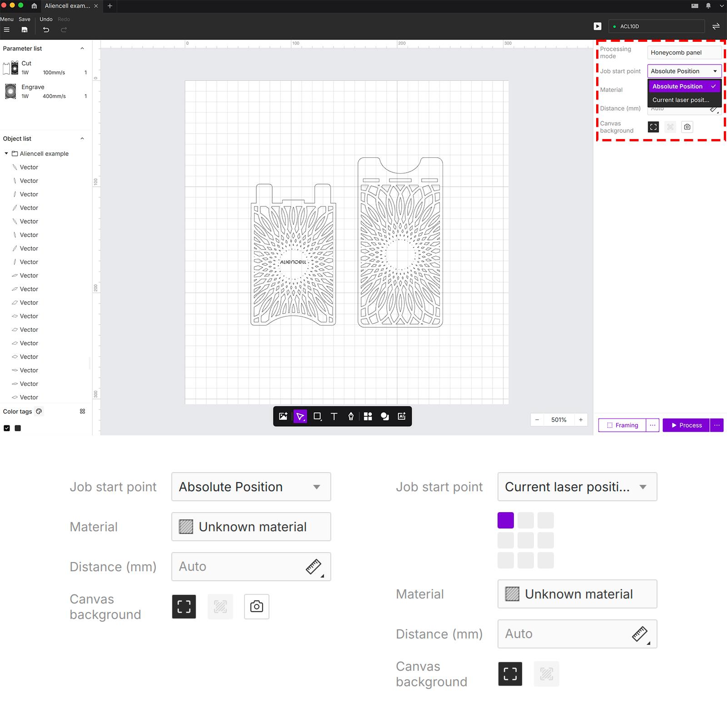Open the four-square apps tool icon
727x728 pixels.
coord(368,416)
